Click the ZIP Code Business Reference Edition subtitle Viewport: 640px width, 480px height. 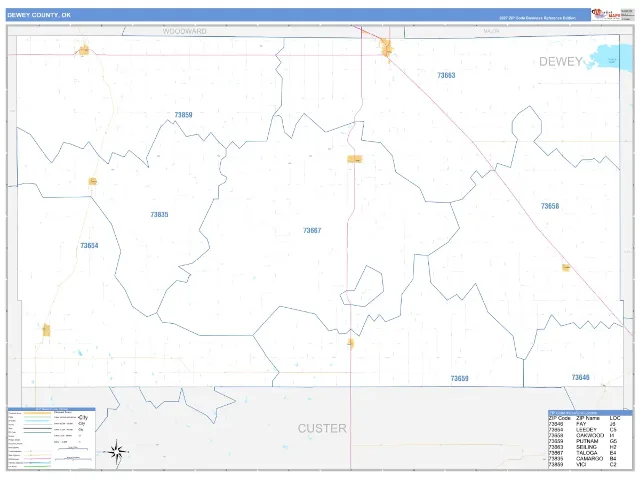537,18
